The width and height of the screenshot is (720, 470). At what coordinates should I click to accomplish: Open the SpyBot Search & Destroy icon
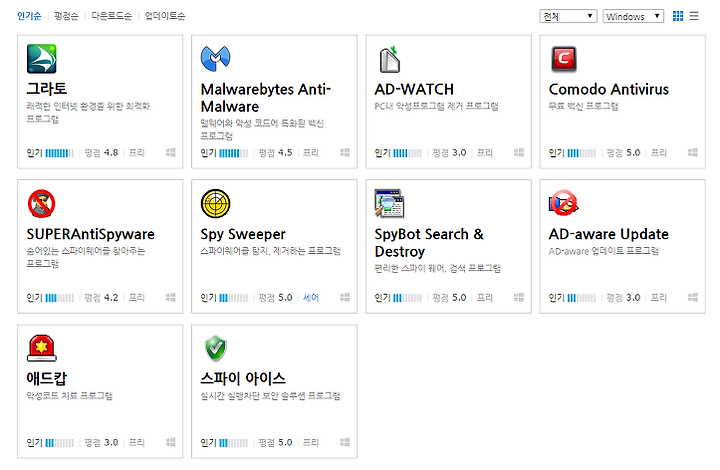click(389, 203)
